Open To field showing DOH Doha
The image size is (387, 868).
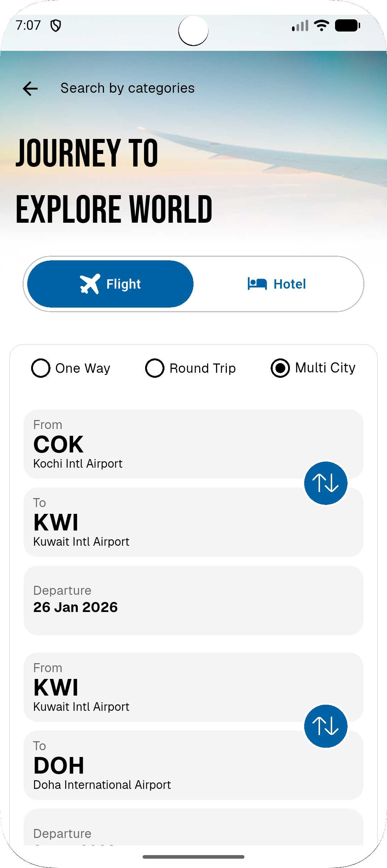click(161, 766)
